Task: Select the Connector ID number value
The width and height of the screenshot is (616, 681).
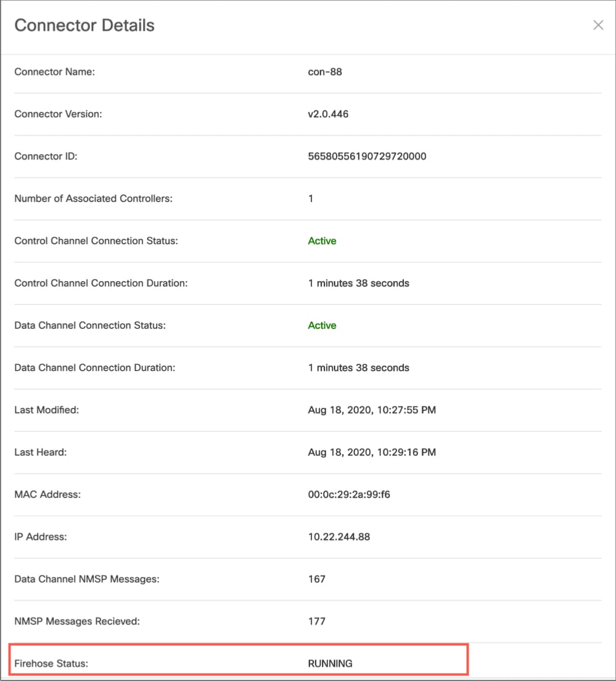Action: [367, 156]
